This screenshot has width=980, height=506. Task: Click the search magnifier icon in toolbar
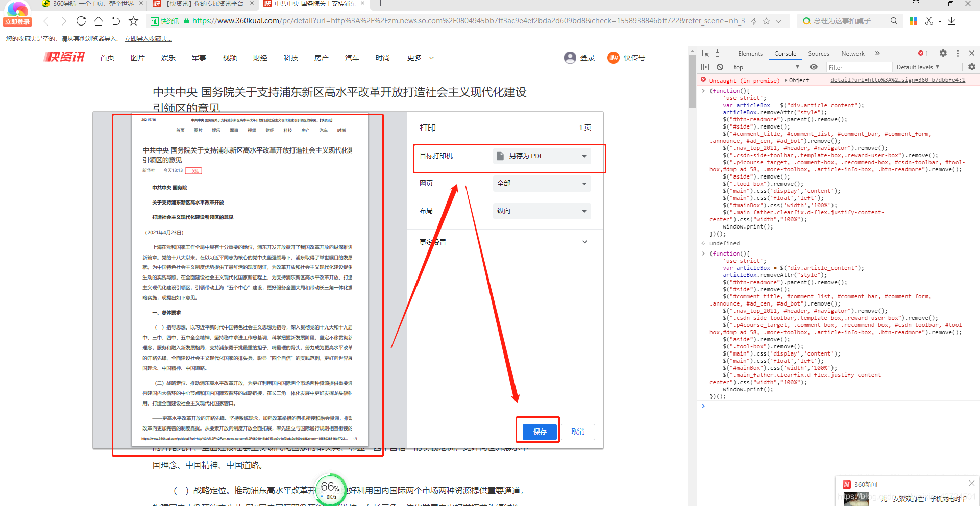(x=894, y=21)
